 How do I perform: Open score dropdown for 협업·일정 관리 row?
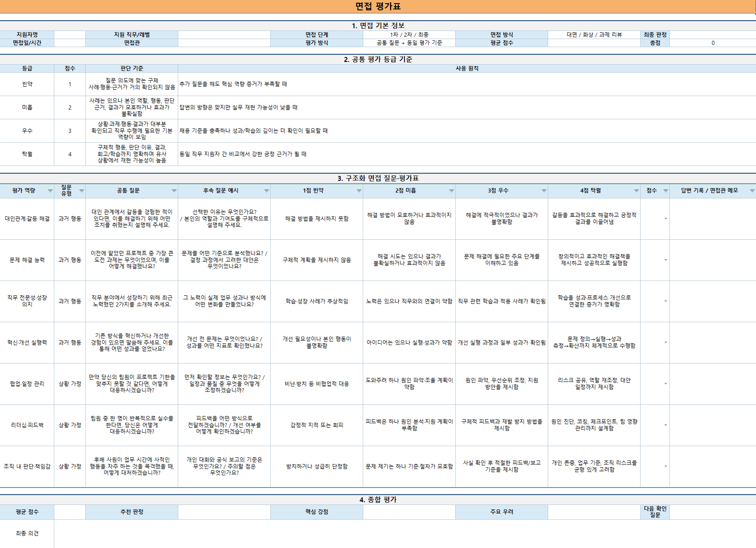(x=665, y=384)
